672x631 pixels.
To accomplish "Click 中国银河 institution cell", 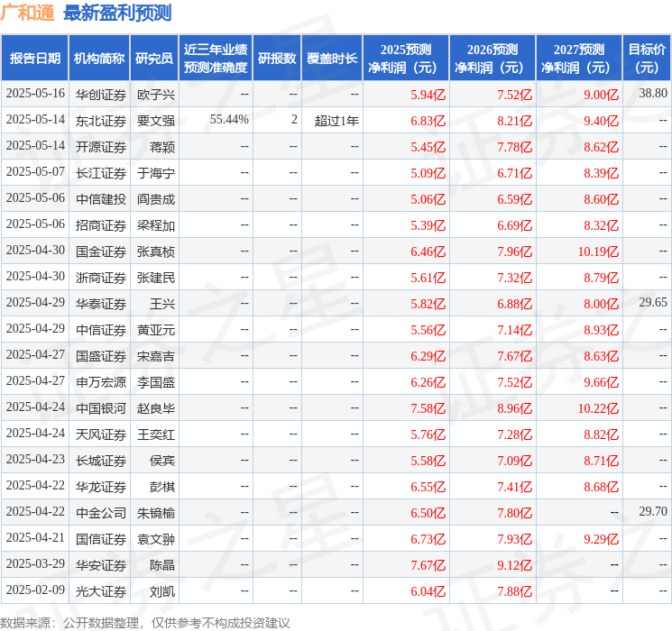I will pyautogui.click(x=101, y=408).
